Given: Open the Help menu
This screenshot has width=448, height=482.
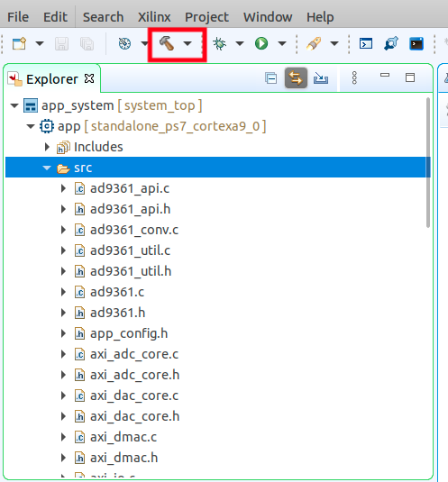Looking at the screenshot, I should click(320, 17).
